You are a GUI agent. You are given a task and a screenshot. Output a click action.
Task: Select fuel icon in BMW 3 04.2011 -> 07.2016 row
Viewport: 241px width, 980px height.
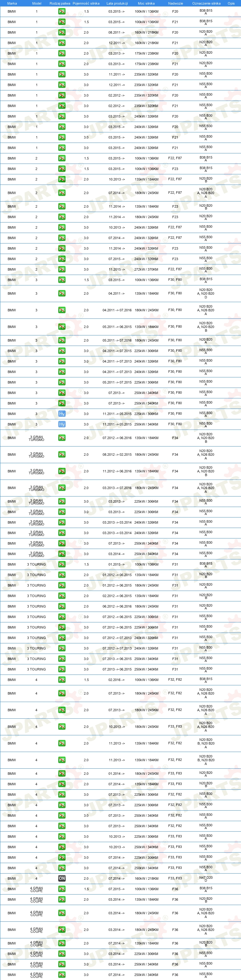tap(62, 310)
